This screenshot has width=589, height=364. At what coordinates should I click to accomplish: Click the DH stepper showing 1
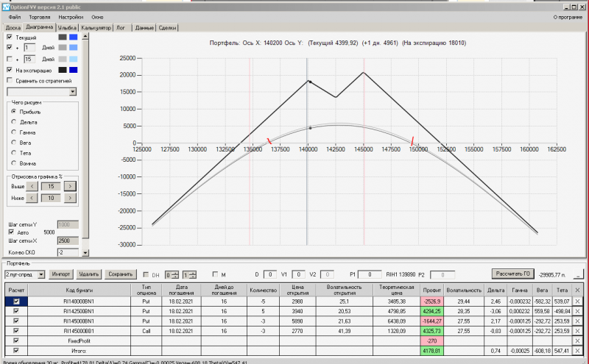tap(190, 275)
